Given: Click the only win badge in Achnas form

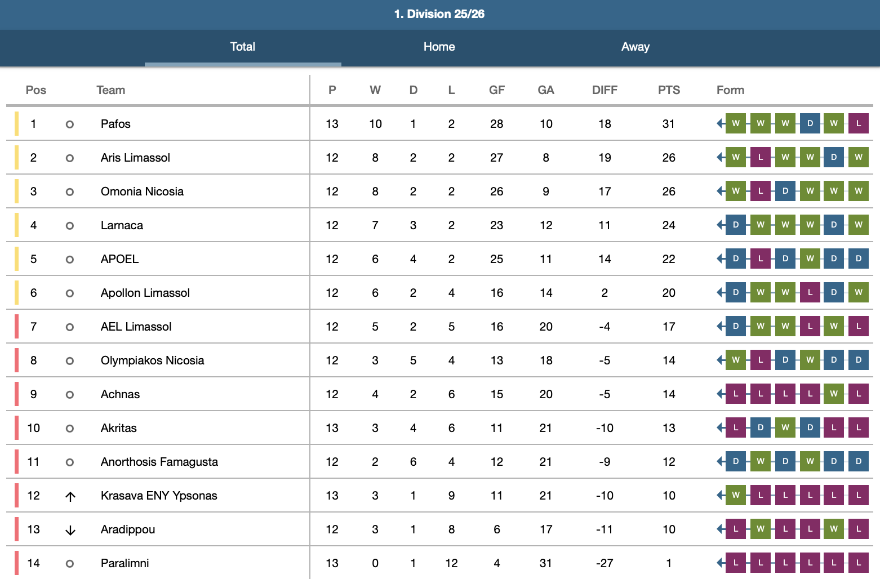Looking at the screenshot, I should (x=834, y=394).
